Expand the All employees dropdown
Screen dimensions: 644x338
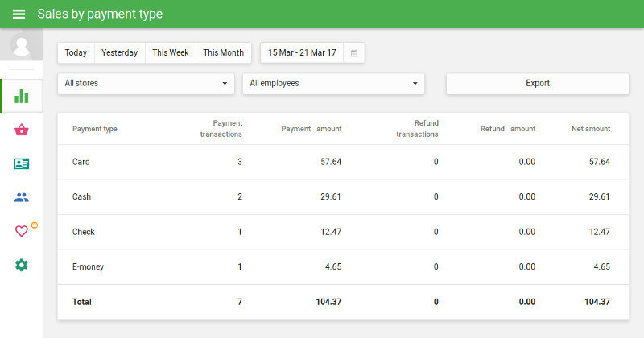click(333, 83)
